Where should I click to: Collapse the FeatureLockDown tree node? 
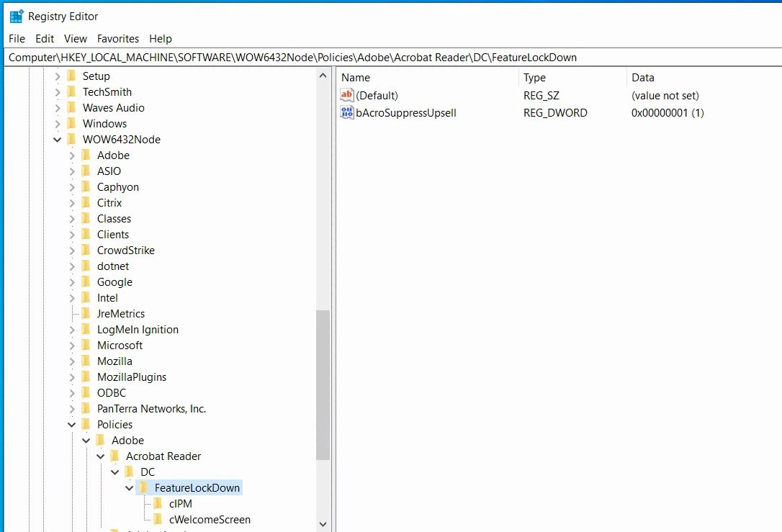(129, 487)
